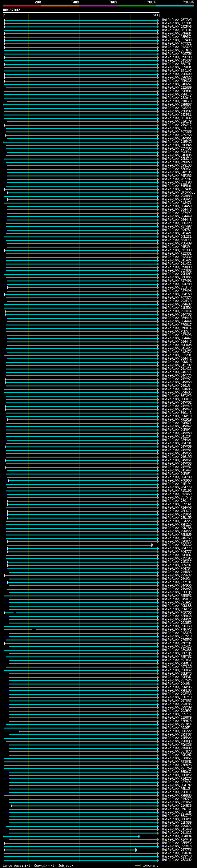This screenshot has width=197, height=868.
Task: Click the short alignment bar for UniRef100_Q677F6
Action: point(70,850)
